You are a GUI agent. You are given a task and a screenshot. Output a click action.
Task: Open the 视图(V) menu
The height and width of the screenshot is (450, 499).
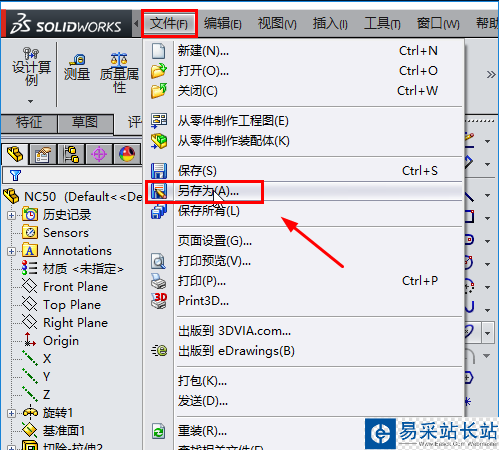tap(277, 24)
